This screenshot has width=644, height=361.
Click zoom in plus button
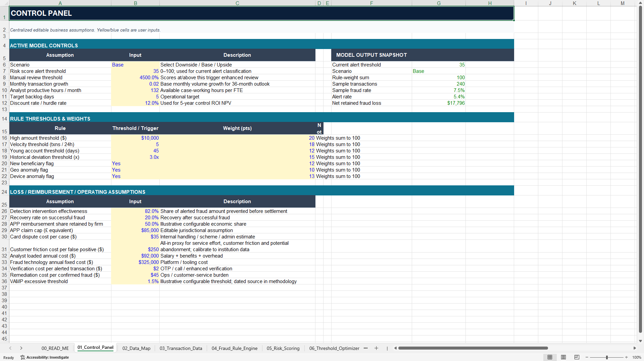(x=626, y=357)
